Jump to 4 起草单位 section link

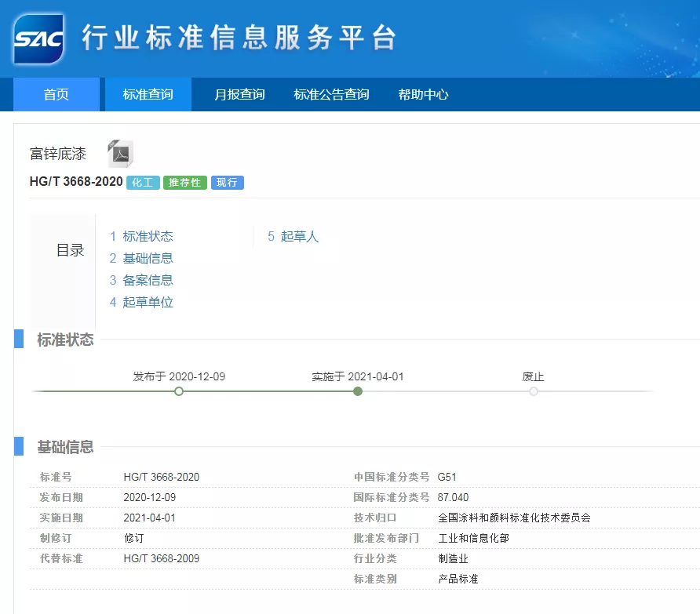pyautogui.click(x=141, y=302)
